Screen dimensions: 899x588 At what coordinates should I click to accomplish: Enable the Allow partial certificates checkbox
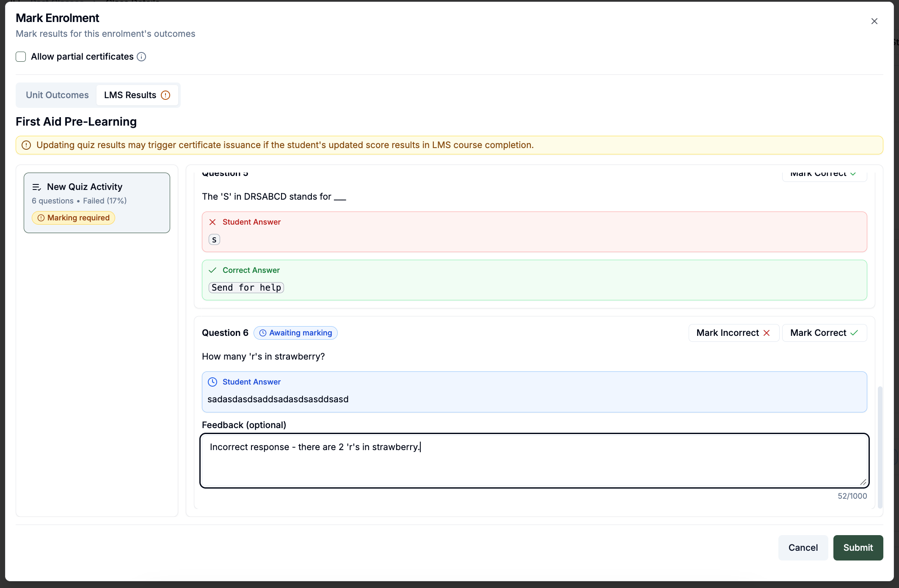coord(21,57)
